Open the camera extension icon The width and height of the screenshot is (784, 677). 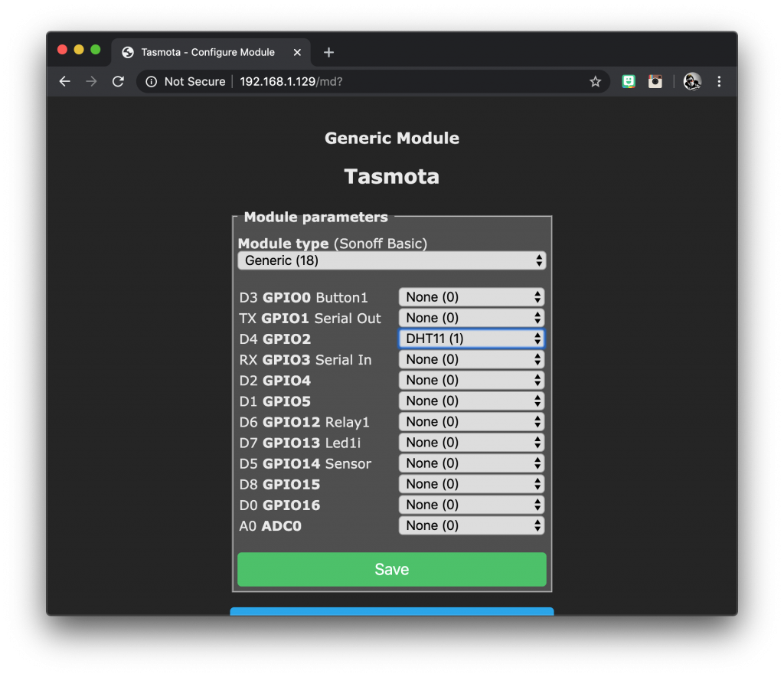click(655, 81)
